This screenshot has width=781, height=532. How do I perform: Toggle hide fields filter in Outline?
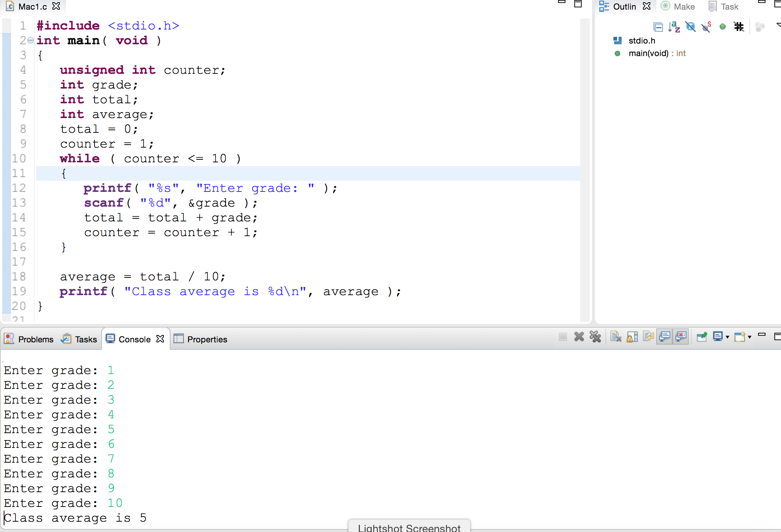tap(690, 27)
